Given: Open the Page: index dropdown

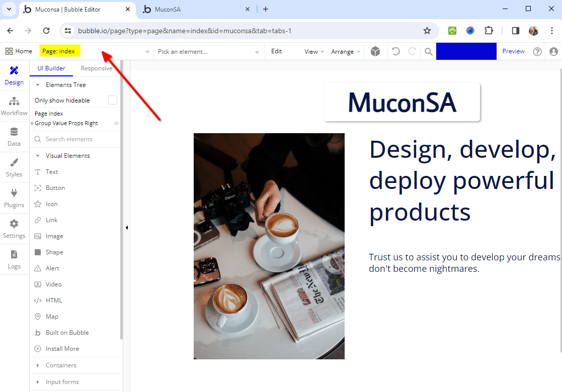Looking at the screenshot, I should pos(96,51).
